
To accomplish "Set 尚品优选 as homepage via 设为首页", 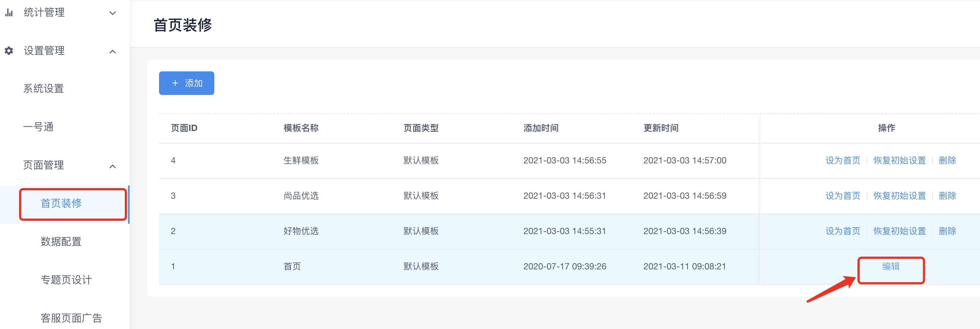I will [843, 196].
